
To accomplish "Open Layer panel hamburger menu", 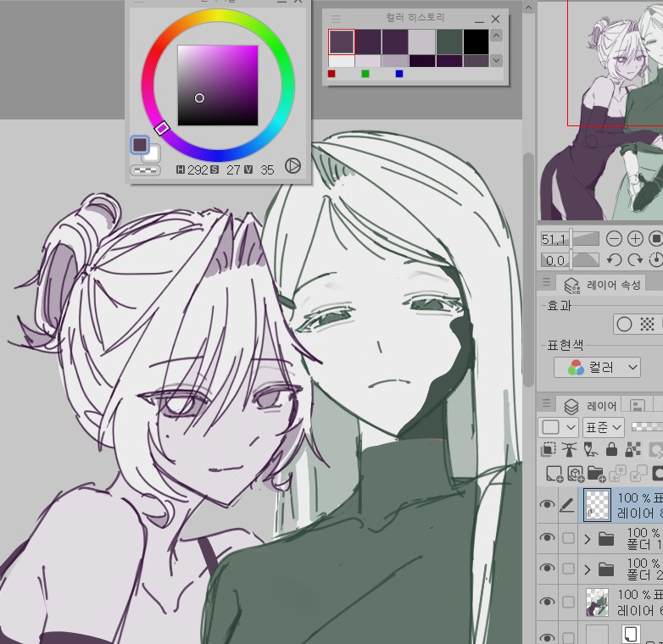I will [546, 403].
